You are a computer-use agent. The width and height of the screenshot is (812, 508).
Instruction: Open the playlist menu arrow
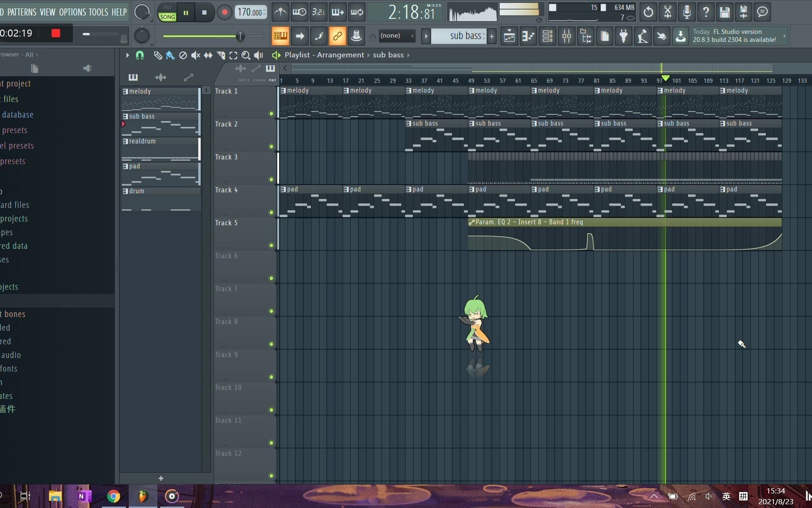point(127,55)
